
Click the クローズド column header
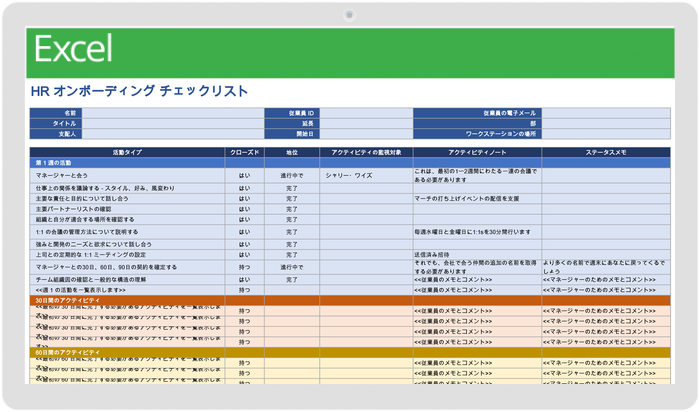[x=245, y=152]
